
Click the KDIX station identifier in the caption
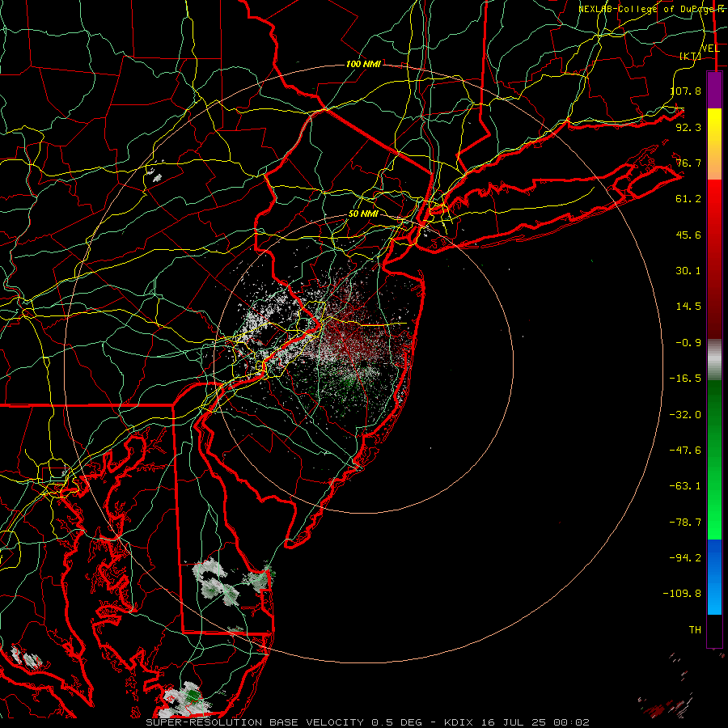[459, 722]
